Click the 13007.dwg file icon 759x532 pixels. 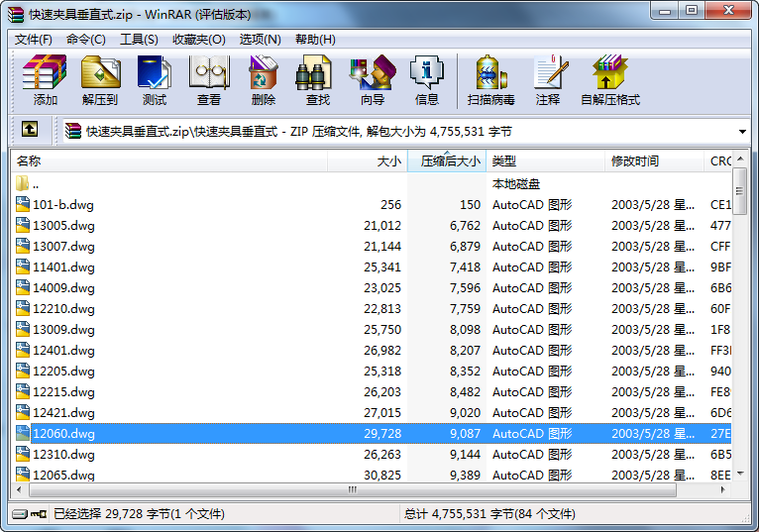(x=22, y=246)
